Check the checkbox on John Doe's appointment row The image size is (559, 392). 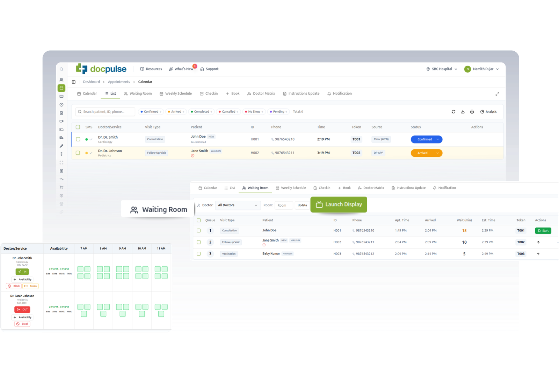coord(78,139)
